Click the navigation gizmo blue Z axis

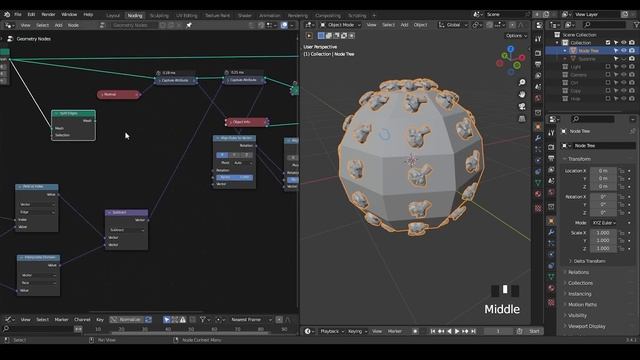pyautogui.click(x=510, y=49)
